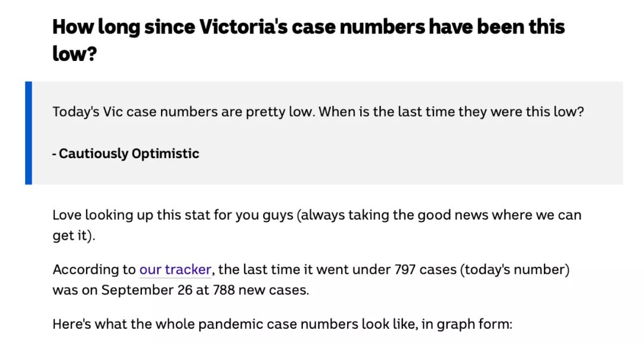
Task: Click the word 'low?' in the headline
Action: coord(75,54)
